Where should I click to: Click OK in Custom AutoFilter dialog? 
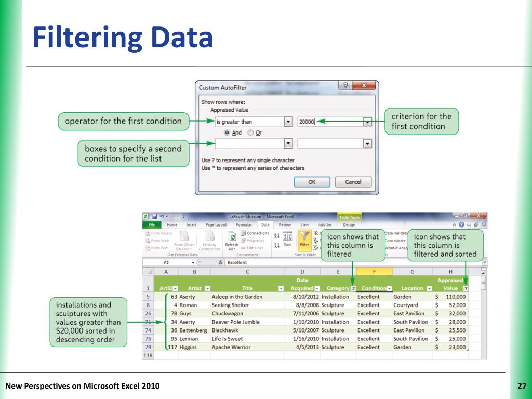pyautogui.click(x=312, y=182)
